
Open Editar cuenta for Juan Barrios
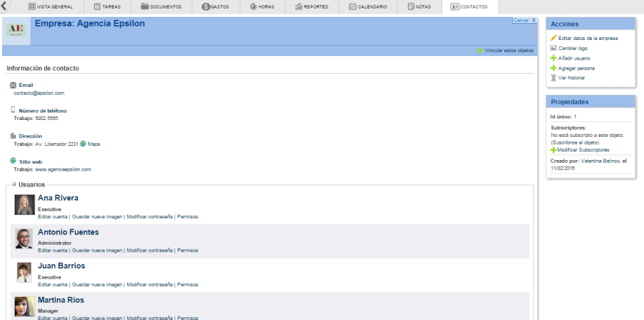tap(53, 285)
